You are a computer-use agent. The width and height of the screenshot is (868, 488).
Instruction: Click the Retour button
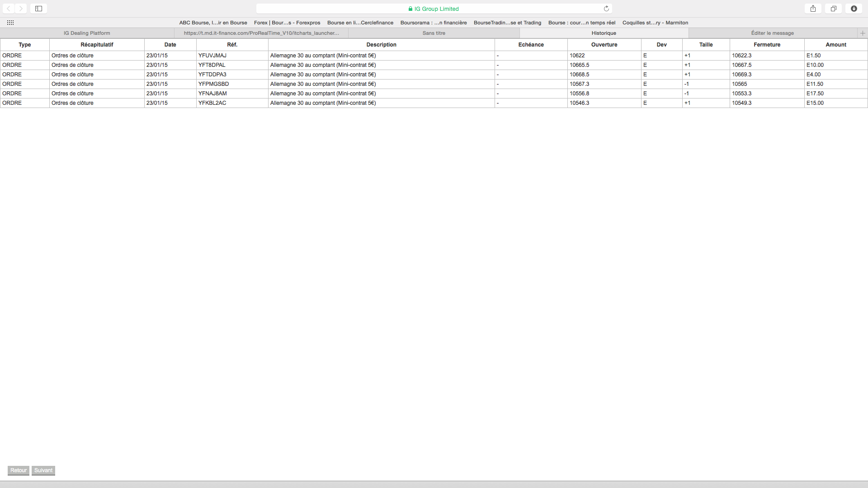(19, 470)
